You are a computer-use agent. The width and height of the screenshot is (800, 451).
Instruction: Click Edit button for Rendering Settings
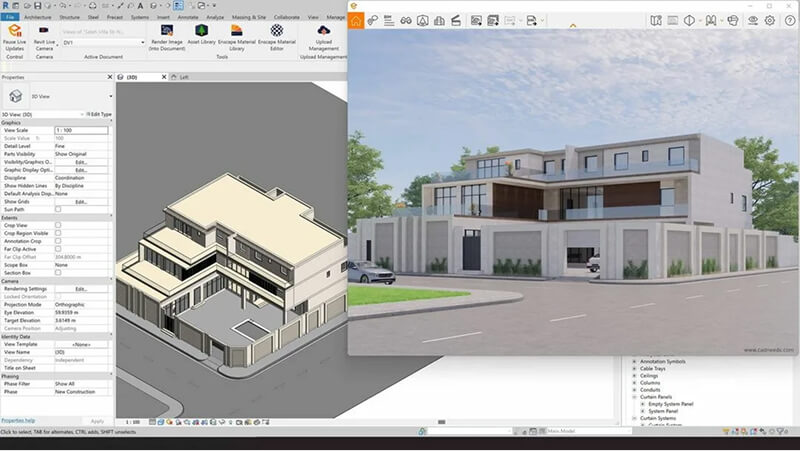[81, 289]
